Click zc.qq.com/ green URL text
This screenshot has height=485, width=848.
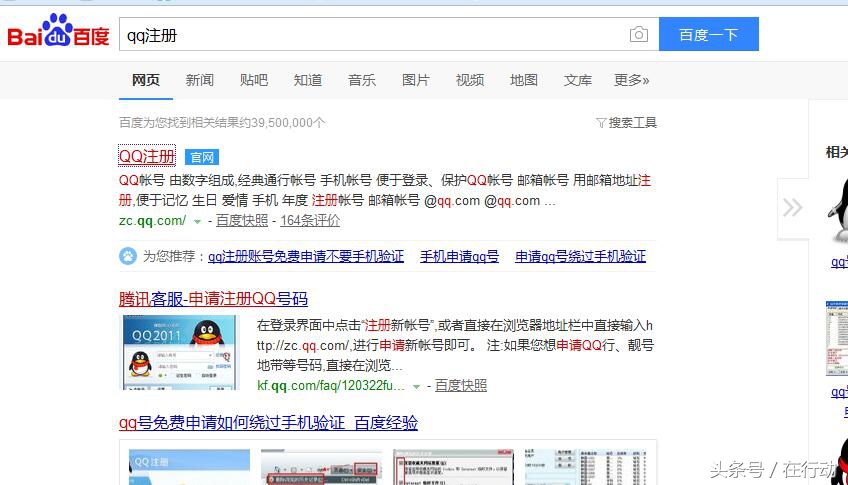coord(153,221)
